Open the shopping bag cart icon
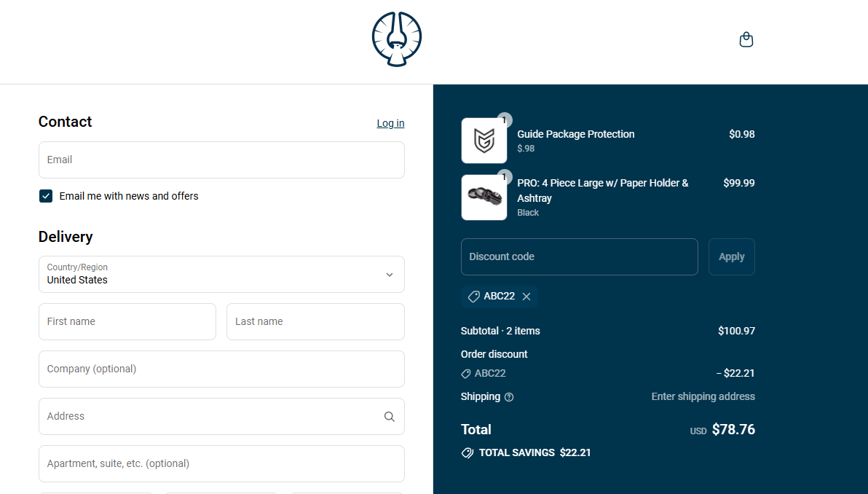Image resolution: width=868 pixels, height=494 pixels. coord(746,39)
